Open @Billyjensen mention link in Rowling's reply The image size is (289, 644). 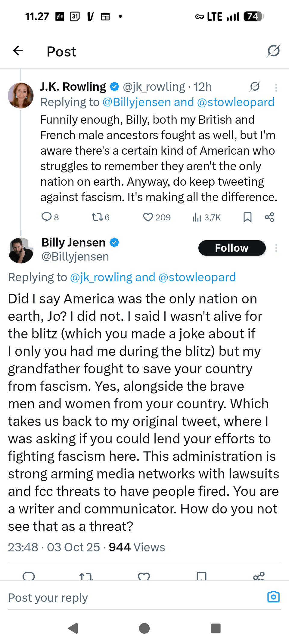pyautogui.click(x=137, y=102)
